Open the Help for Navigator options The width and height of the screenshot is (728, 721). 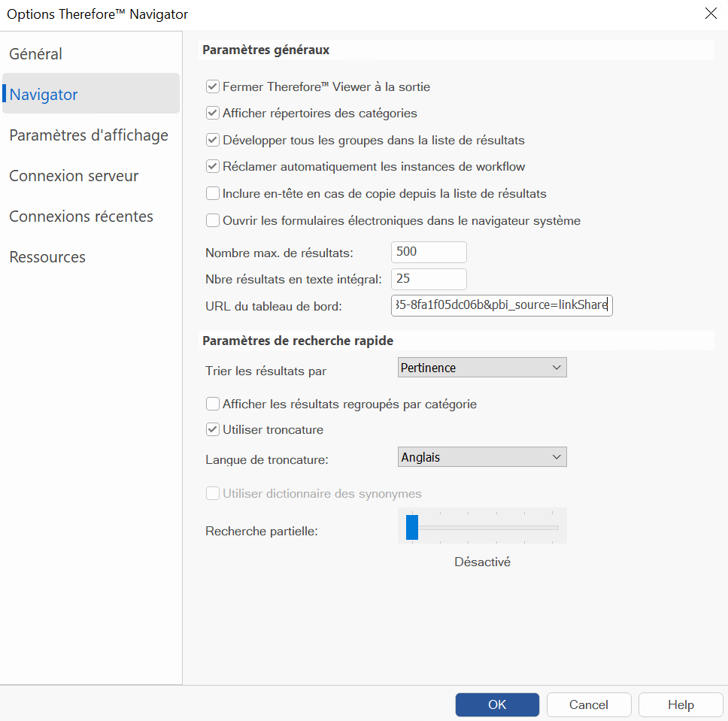680,704
